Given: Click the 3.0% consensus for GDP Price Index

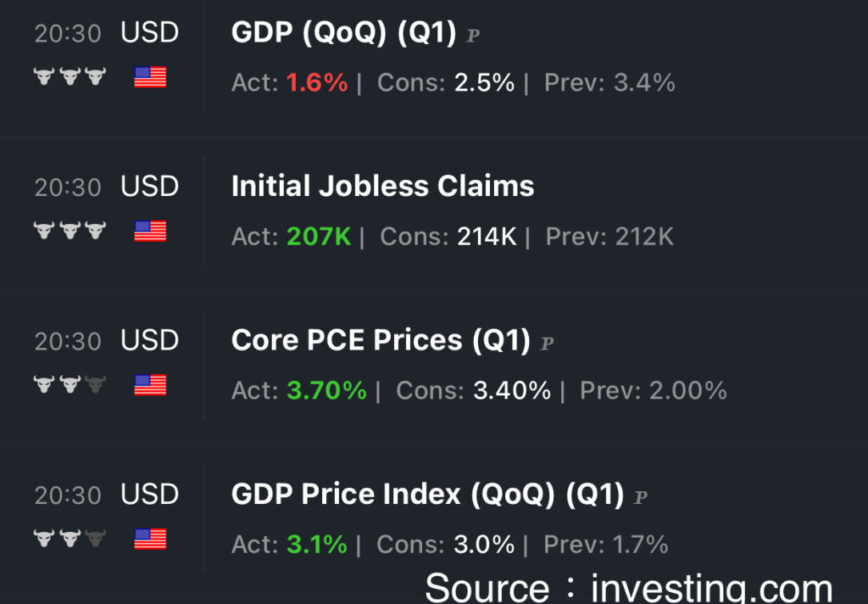Looking at the screenshot, I should pos(484,545).
